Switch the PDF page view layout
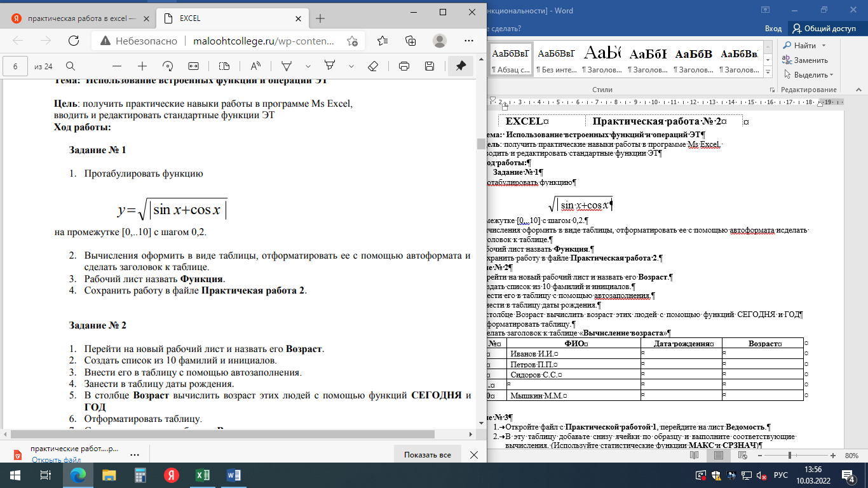Image resolution: width=868 pixels, height=488 pixels. point(224,66)
